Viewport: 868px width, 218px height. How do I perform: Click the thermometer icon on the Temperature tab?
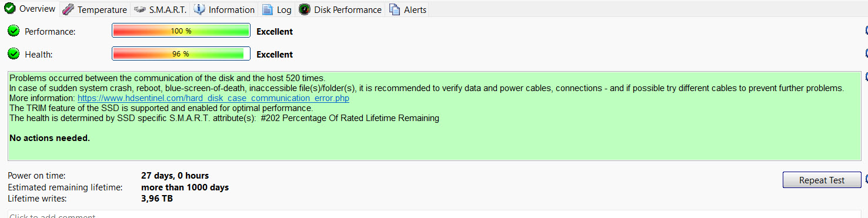pyautogui.click(x=68, y=9)
